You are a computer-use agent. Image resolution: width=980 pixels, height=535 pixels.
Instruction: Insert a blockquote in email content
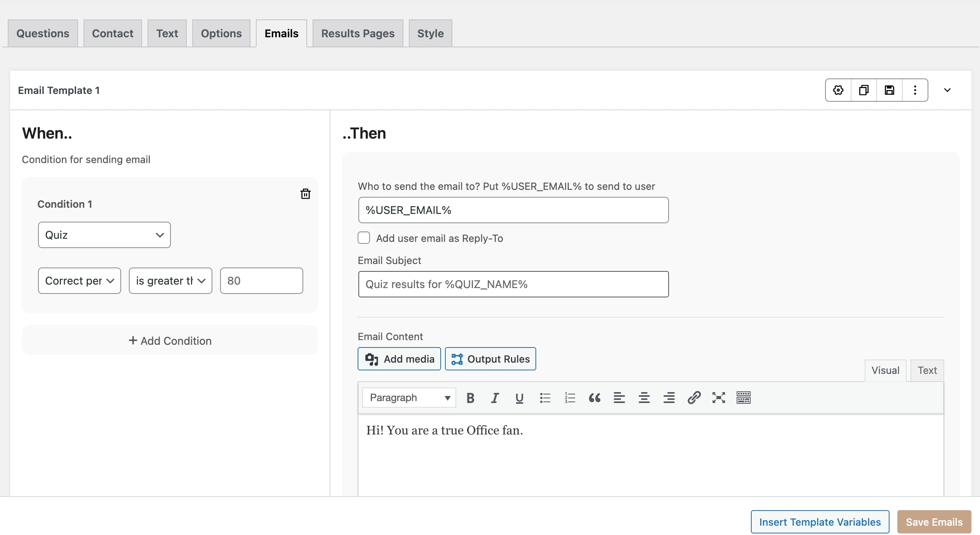pos(594,398)
